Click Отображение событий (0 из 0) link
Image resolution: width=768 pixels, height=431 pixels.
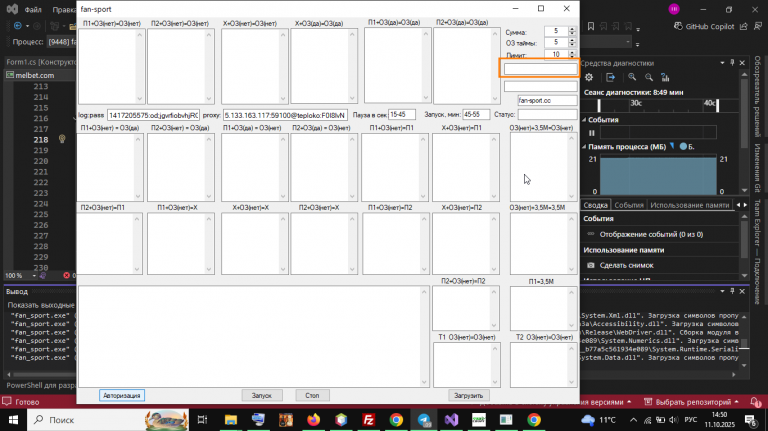[651, 234]
